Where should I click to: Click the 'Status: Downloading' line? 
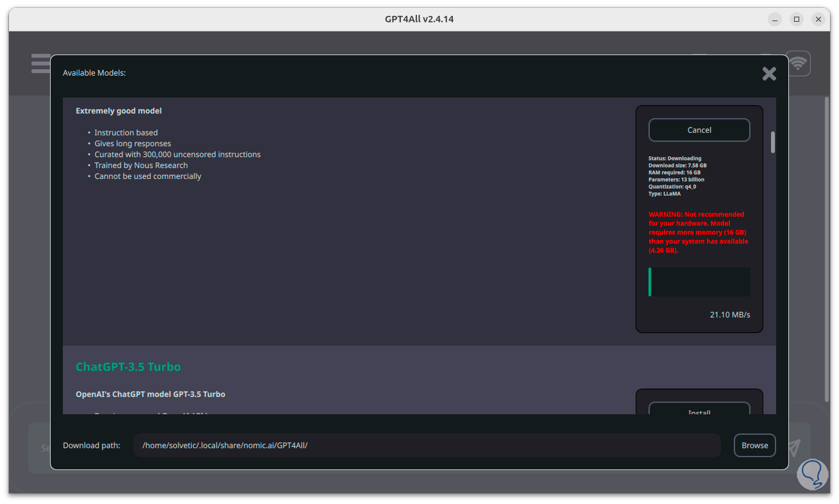point(675,158)
